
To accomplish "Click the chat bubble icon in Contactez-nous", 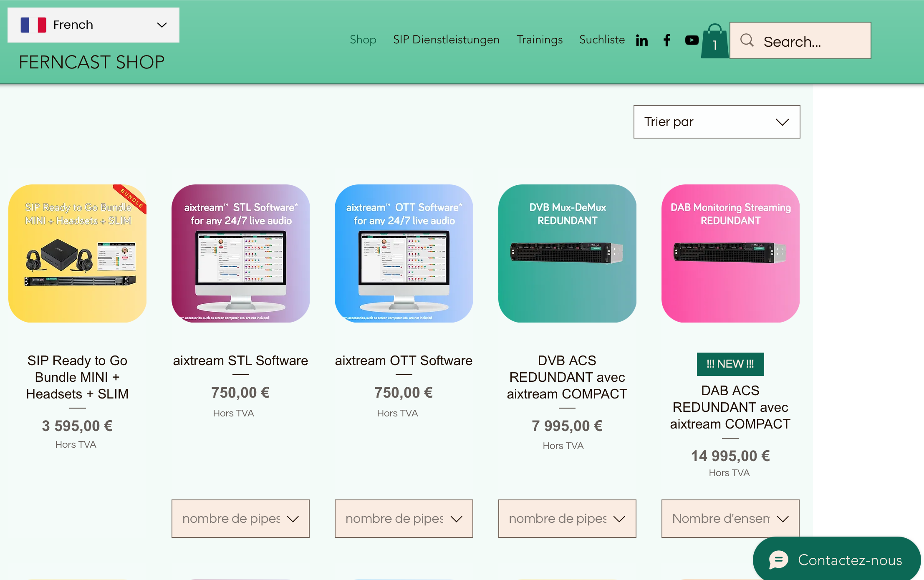I will [x=778, y=560].
